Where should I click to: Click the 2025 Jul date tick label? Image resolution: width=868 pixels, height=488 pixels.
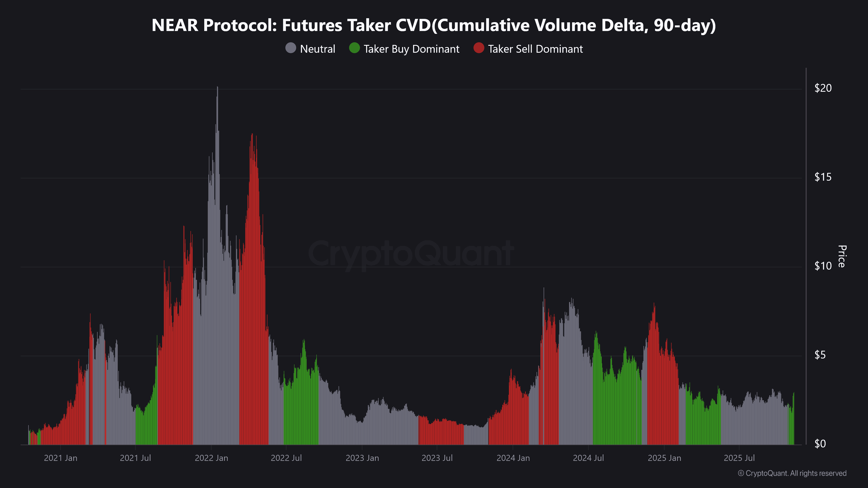click(739, 458)
